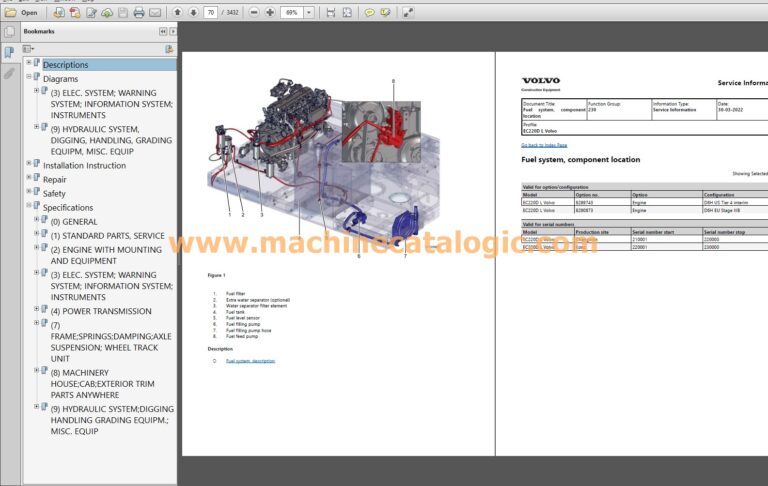Expand Diagrams (3) ELEC. SYSTEM bookmark

point(37,91)
